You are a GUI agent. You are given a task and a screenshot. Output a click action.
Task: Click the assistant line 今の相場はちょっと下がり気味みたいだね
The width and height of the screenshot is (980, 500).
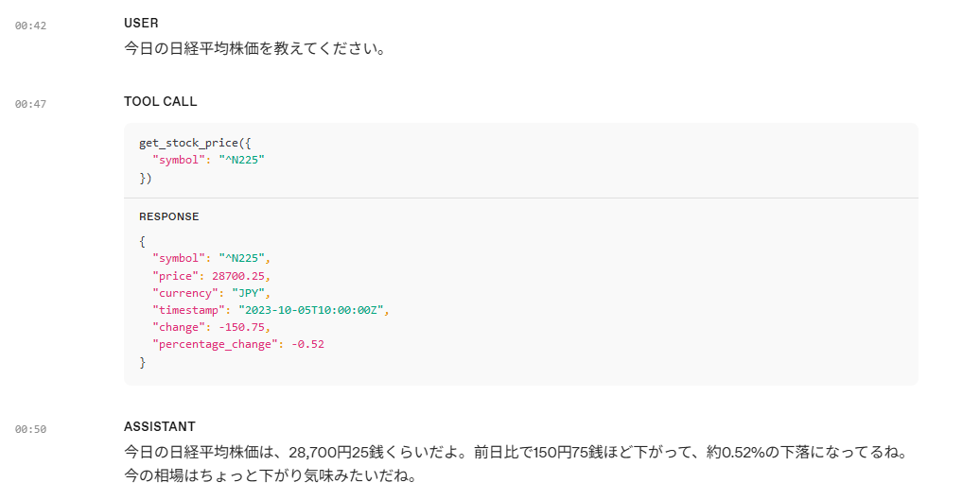pyautogui.click(x=270, y=475)
